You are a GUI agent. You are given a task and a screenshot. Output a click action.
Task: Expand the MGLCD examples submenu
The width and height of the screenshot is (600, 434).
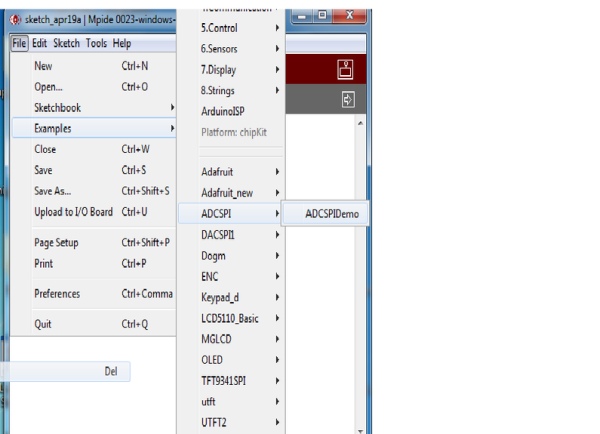(232, 339)
